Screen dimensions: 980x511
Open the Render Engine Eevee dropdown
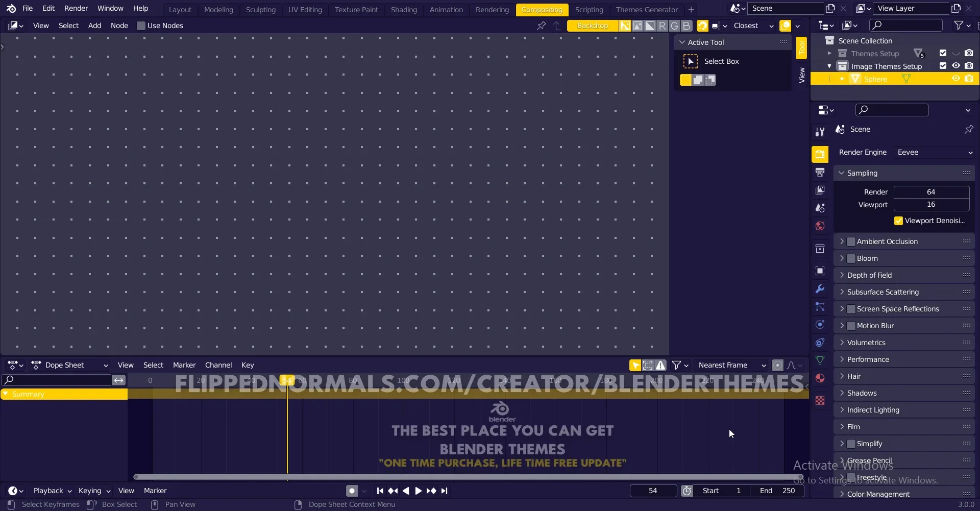coord(935,152)
